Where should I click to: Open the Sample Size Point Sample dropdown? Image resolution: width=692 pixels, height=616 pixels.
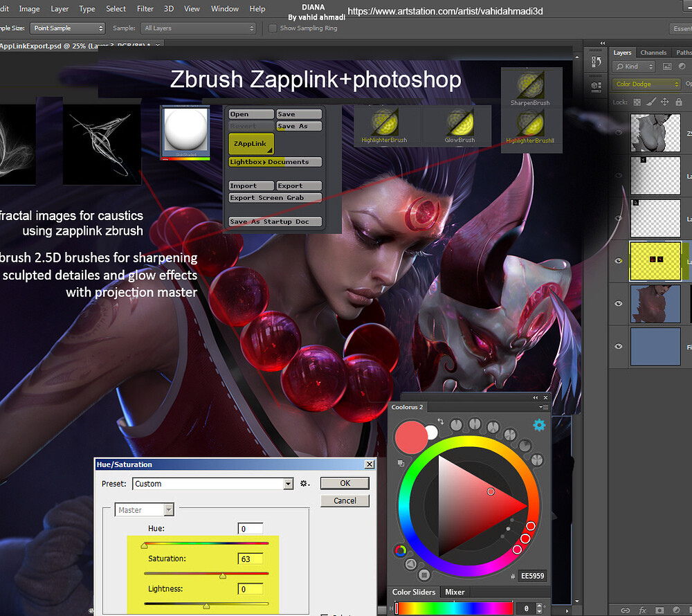tap(68, 28)
